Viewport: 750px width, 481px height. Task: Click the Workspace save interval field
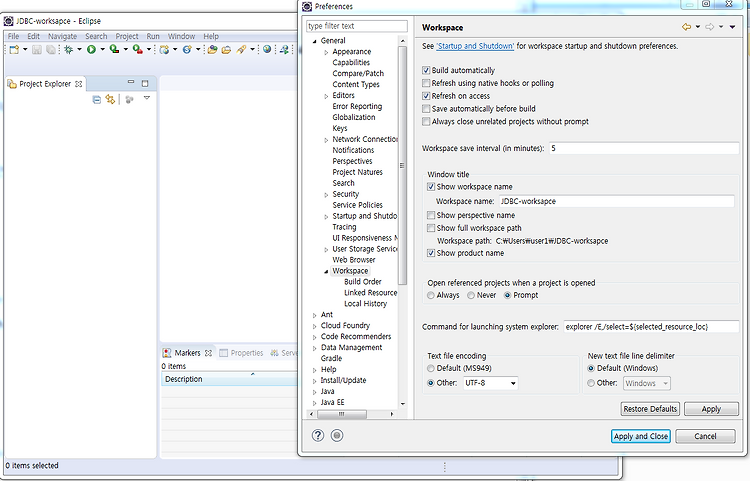coord(644,148)
